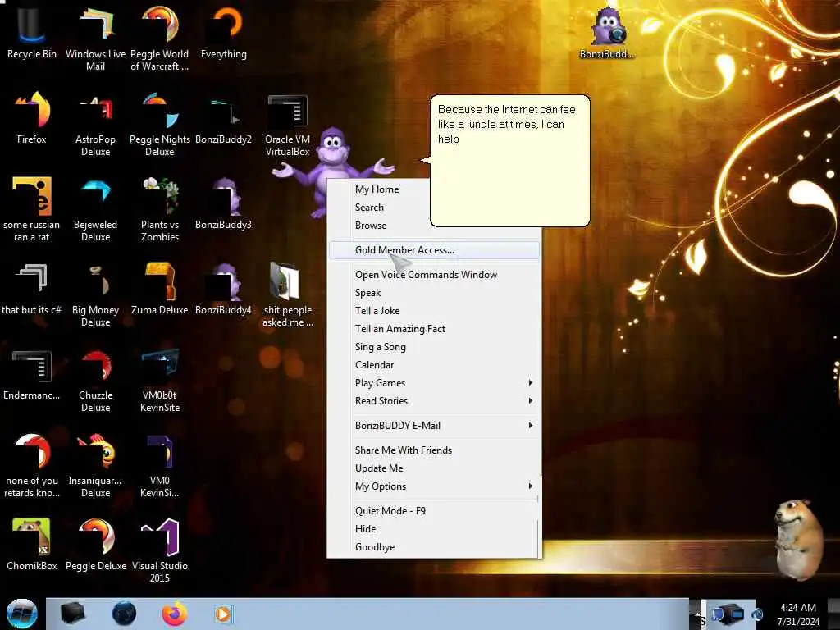Open the Recycle Bin desktop icon
Screen dimensions: 840x630
click(32, 32)
